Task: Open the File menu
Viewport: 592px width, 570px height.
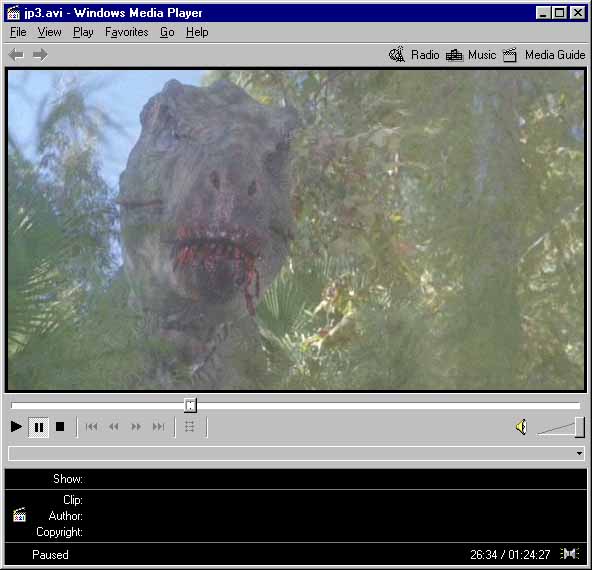Action: [18, 32]
